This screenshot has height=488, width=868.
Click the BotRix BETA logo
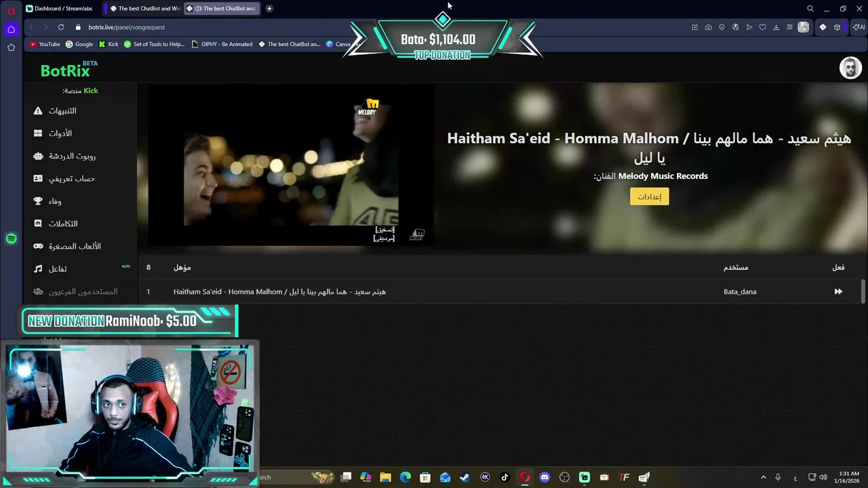68,70
